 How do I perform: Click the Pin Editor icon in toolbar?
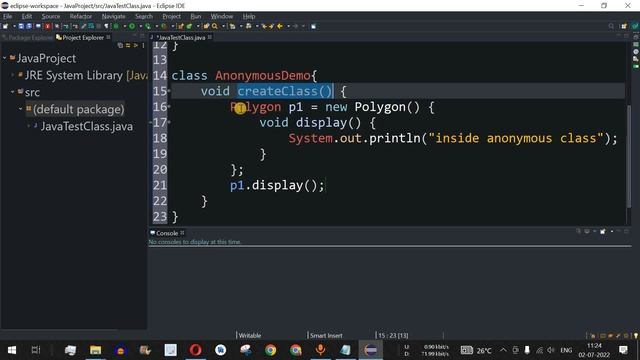[313, 26]
